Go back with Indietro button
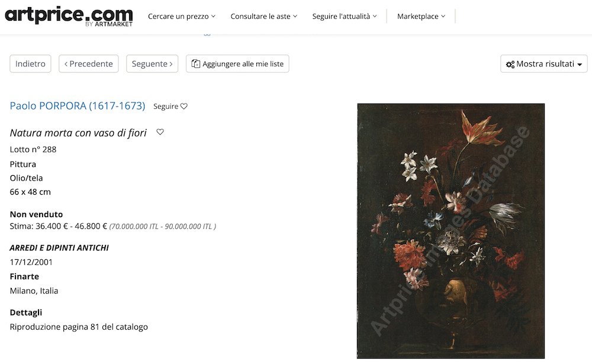Viewport: 592px width, 364px height. (x=30, y=64)
